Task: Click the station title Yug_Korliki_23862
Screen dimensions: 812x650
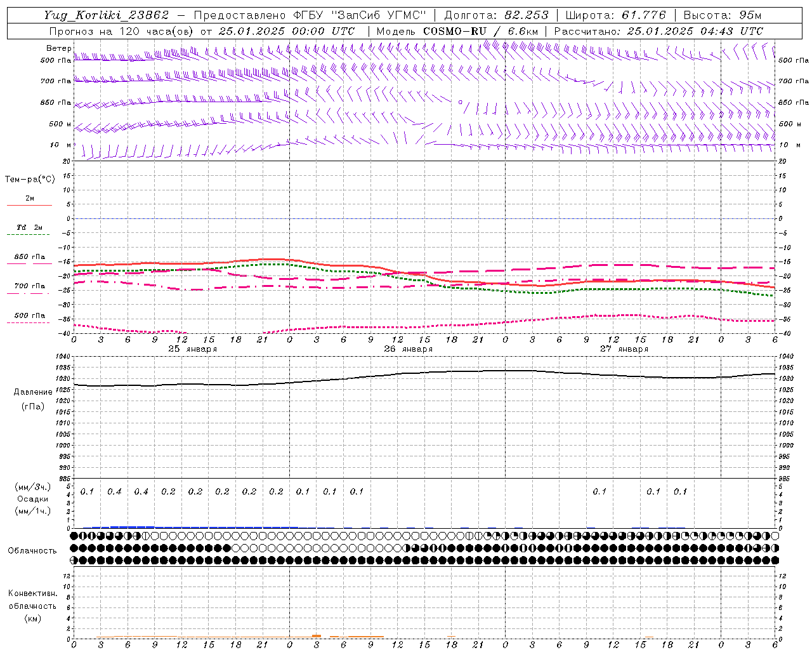Action: tap(107, 15)
